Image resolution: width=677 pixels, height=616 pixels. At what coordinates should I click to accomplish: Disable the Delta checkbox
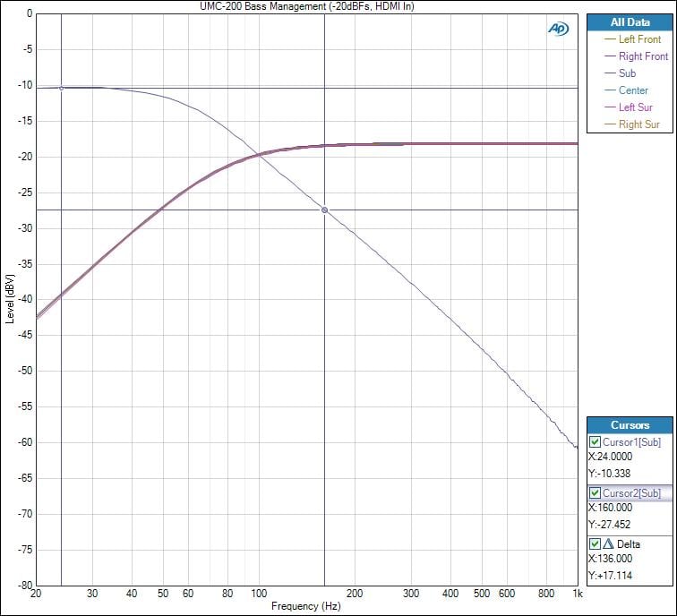coord(596,544)
